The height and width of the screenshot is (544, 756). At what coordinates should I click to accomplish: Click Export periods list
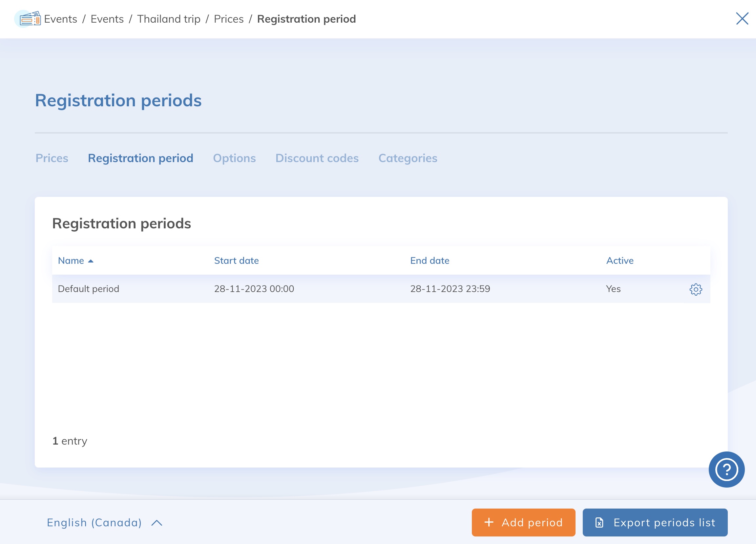655,522
